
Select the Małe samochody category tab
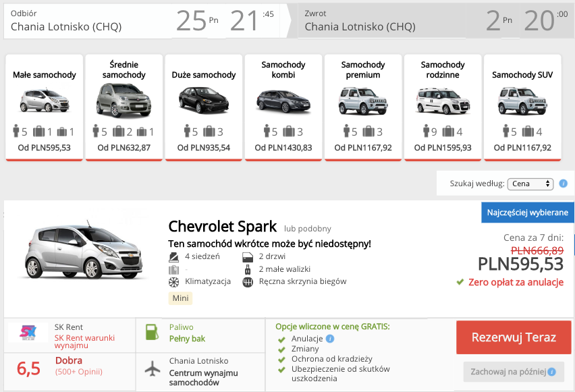pos(45,107)
